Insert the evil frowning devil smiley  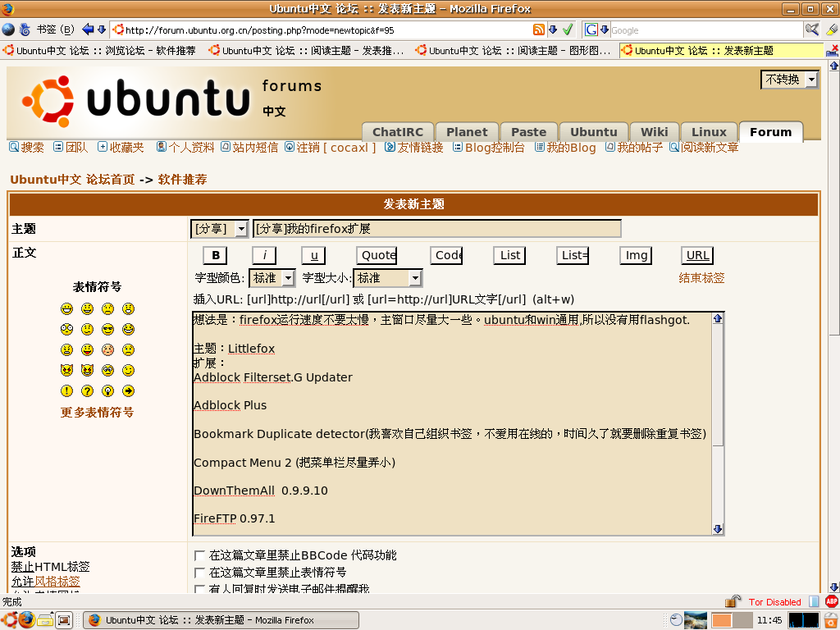[x=66, y=370]
